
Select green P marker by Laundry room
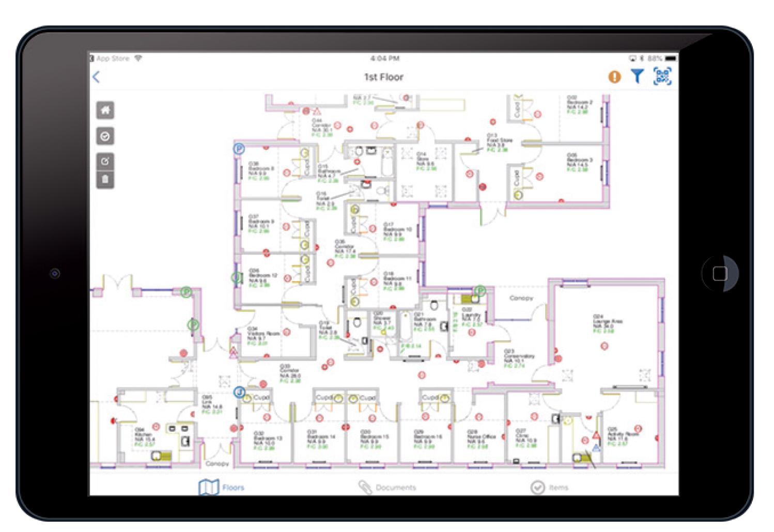pyautogui.click(x=480, y=291)
